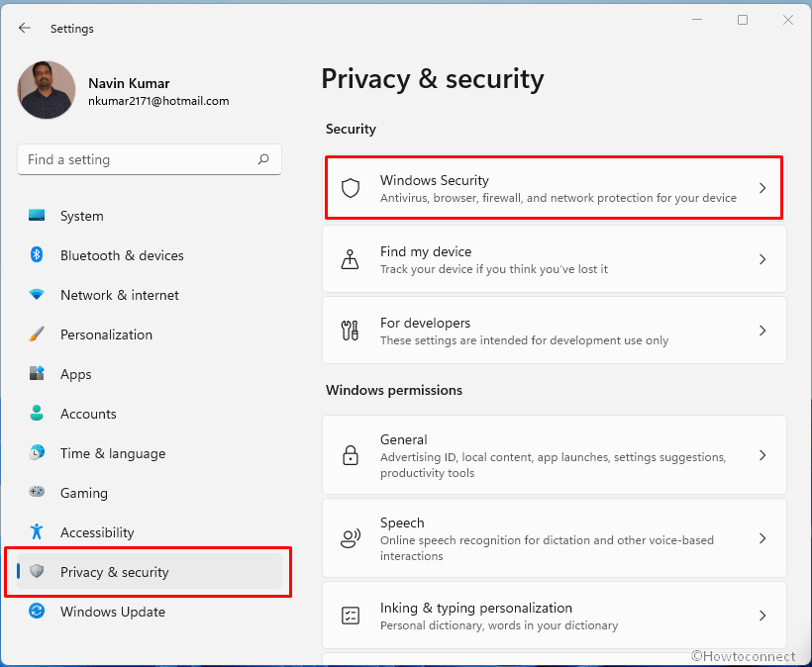Click the Navin Kumar account name
Image resolution: width=812 pixels, height=667 pixels.
[x=129, y=83]
